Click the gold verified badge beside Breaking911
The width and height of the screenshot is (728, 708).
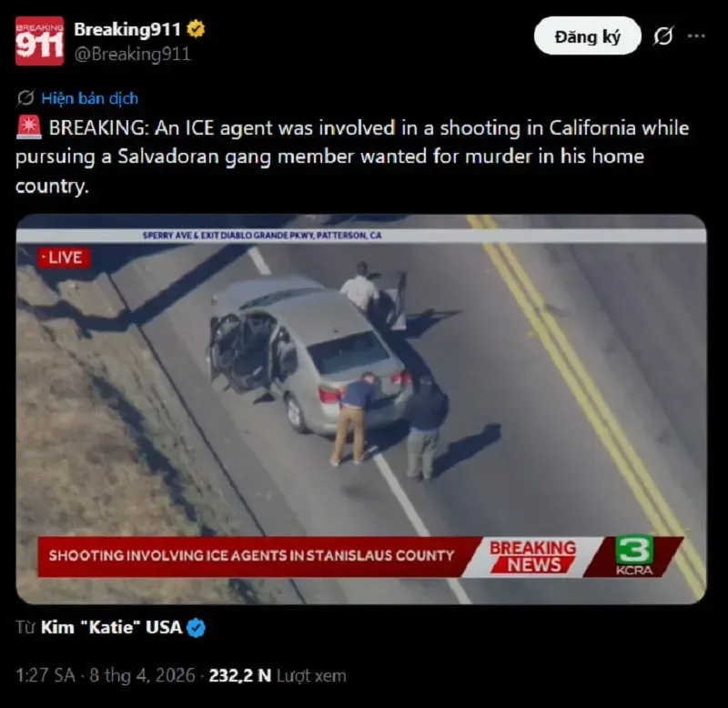[x=196, y=29]
